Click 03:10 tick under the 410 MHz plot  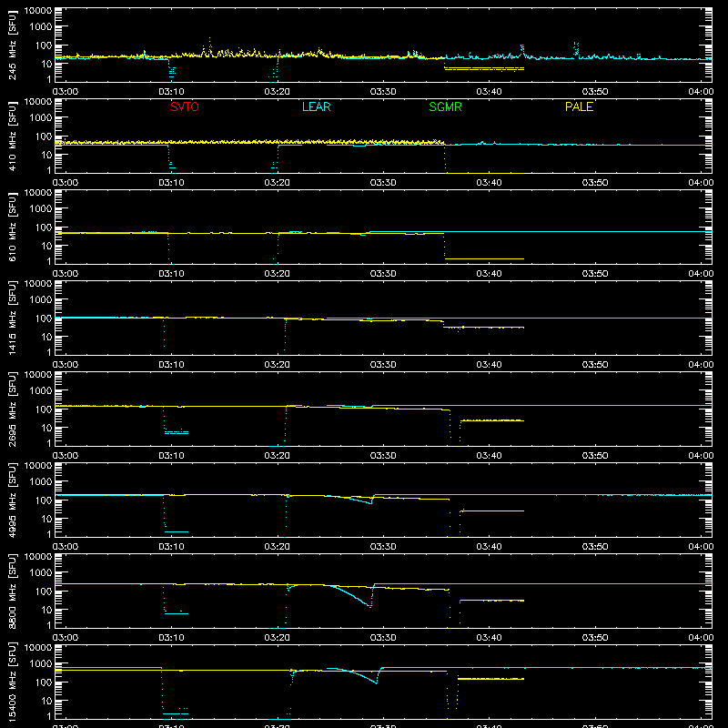pyautogui.click(x=171, y=183)
